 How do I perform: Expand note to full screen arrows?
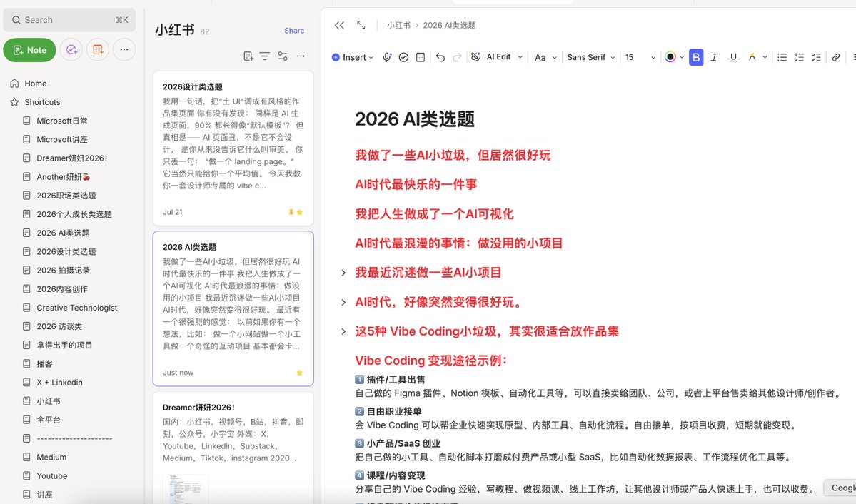361,25
